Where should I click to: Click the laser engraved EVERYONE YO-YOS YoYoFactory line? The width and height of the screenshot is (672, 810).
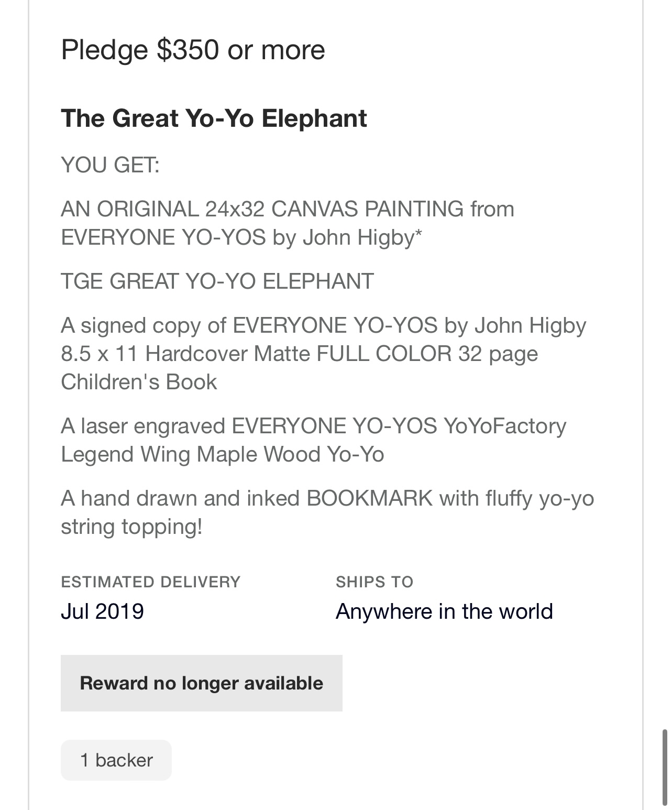coord(313,426)
